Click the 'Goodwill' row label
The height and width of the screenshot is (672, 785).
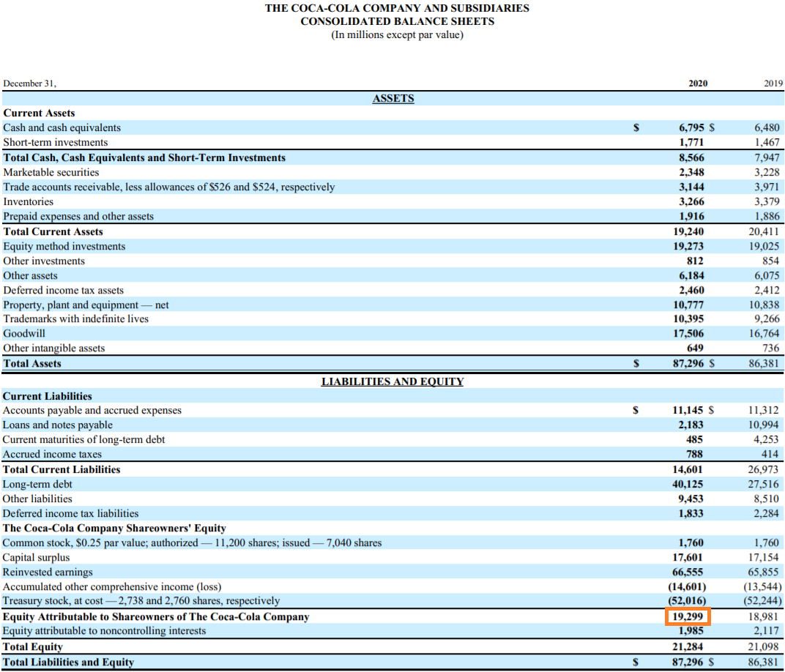coord(24,333)
